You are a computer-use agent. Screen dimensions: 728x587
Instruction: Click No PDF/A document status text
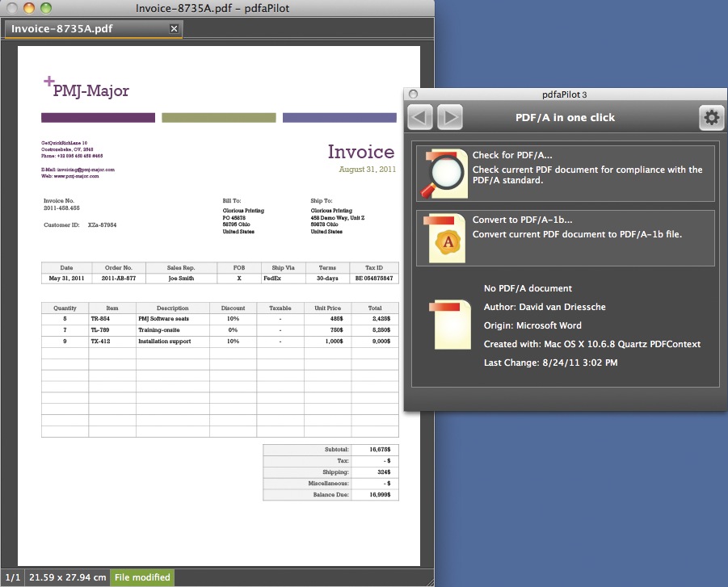(528, 288)
